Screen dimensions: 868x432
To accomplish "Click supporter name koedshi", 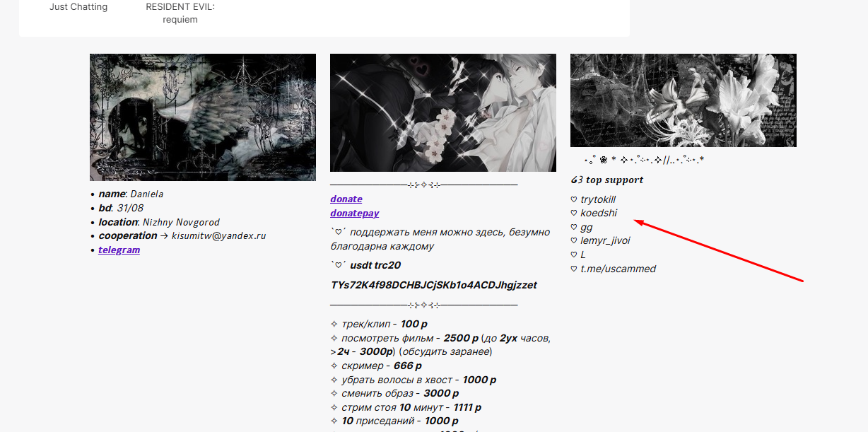I will (x=599, y=213).
